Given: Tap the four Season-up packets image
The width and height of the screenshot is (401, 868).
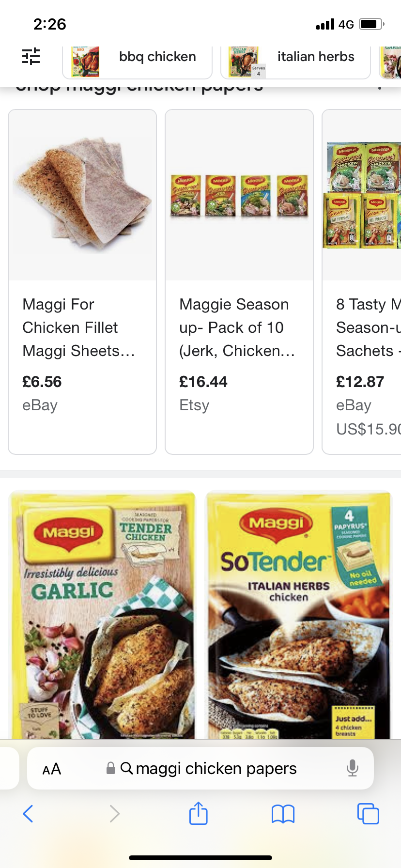Looking at the screenshot, I should point(239,195).
